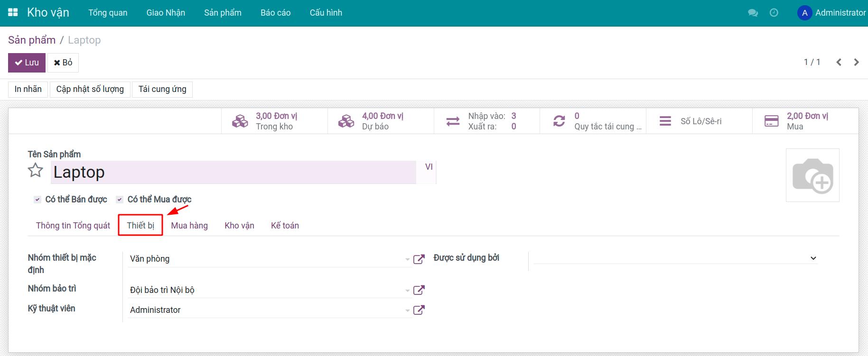
Task: Click the Cập nhật số lượng button
Action: coord(90,89)
